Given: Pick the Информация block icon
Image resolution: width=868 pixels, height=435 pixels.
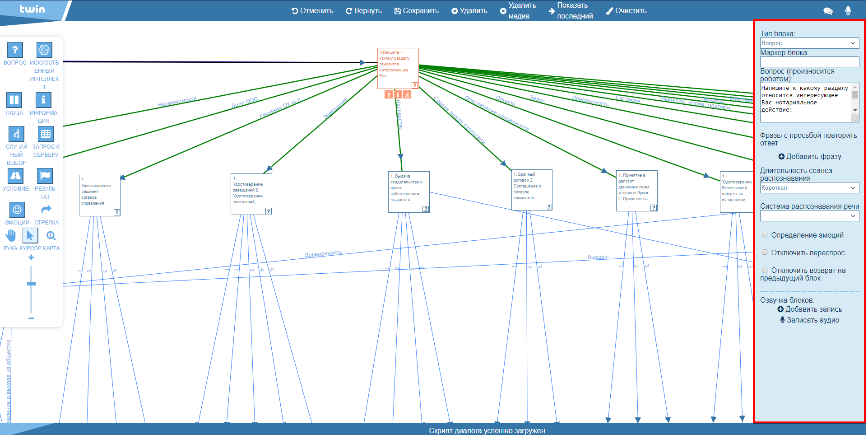Looking at the screenshot, I should (43, 100).
